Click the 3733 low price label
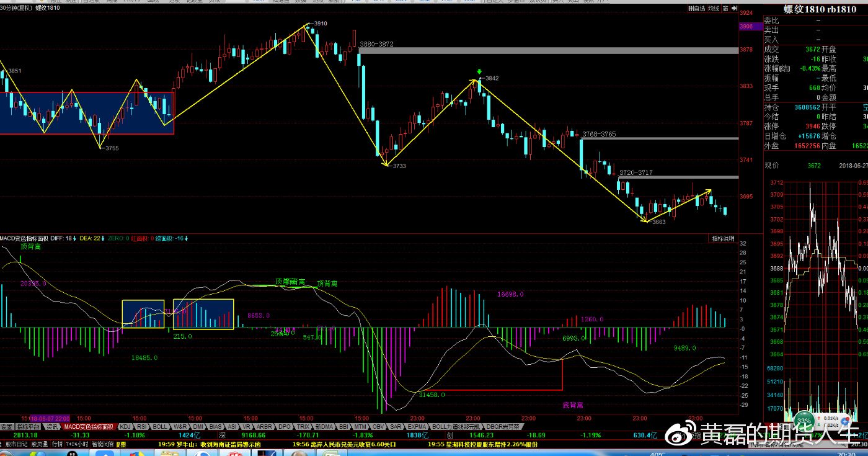Viewport: 868px width, 456px height. click(400, 166)
